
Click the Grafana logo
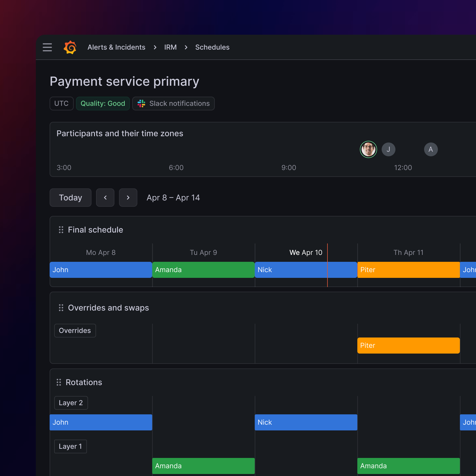tap(70, 47)
